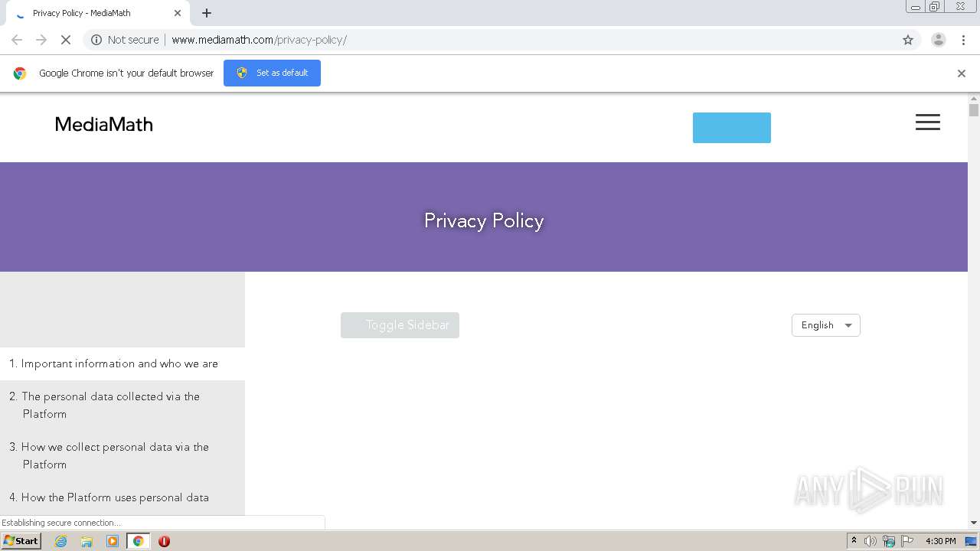
Task: Open the media player taskbar icon
Action: coord(113,541)
